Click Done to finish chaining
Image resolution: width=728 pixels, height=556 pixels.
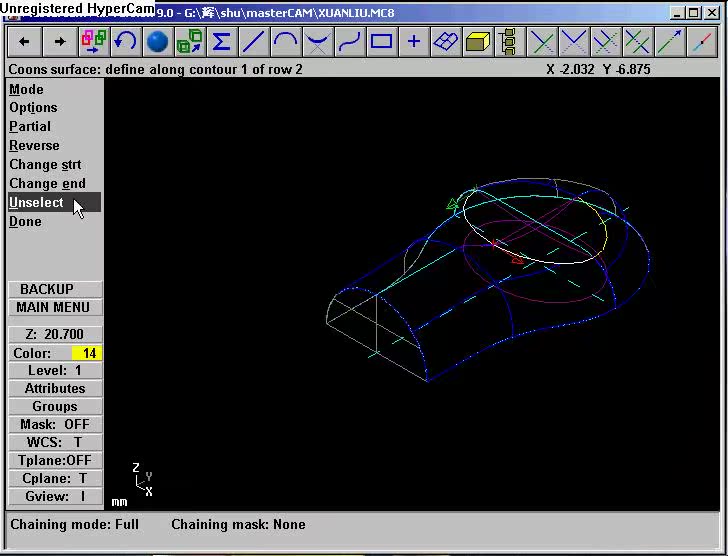(x=26, y=221)
